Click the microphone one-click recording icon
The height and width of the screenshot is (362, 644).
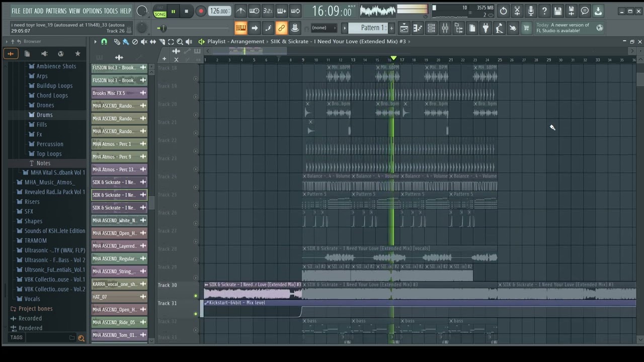tap(530, 11)
